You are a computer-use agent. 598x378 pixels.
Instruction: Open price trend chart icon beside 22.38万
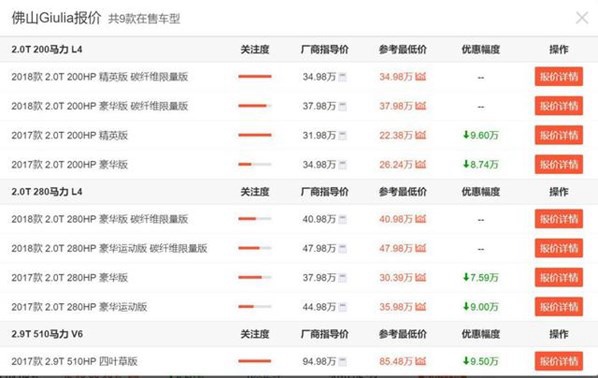(x=420, y=135)
